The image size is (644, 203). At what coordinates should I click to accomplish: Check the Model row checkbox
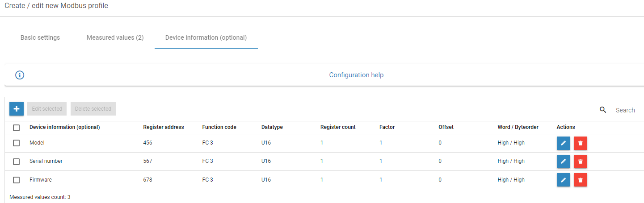pyautogui.click(x=17, y=143)
